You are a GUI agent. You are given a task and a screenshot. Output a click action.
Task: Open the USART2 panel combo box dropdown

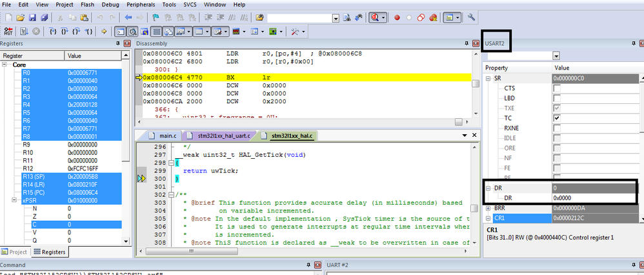(x=556, y=56)
